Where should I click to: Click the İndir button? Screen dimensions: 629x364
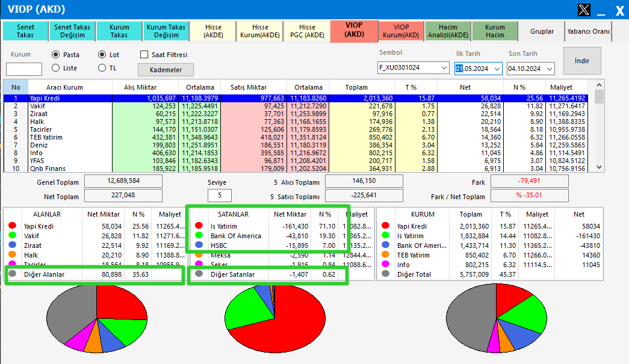(581, 61)
